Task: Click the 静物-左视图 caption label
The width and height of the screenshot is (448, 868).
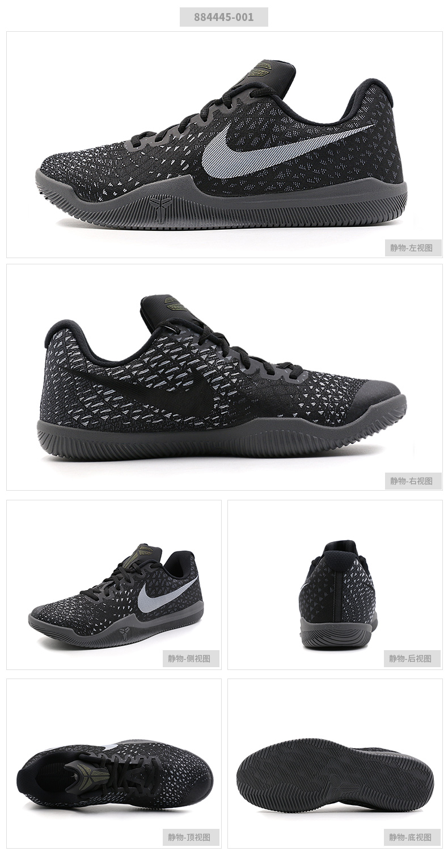Action: pos(412,248)
